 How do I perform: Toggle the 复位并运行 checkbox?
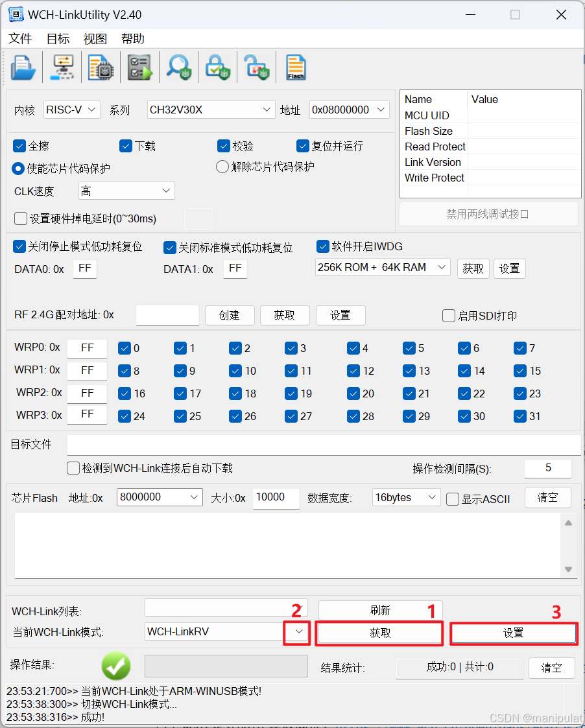click(302, 146)
